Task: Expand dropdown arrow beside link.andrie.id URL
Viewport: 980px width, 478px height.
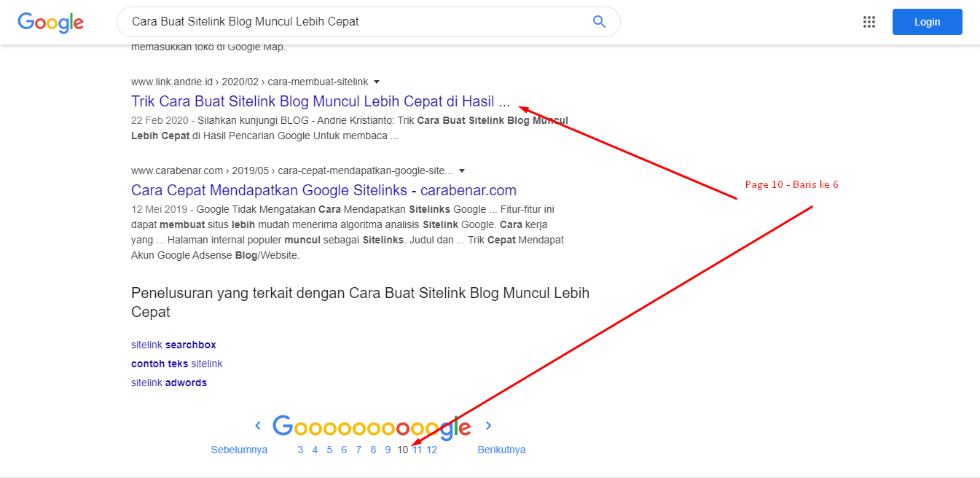Action: 377,82
